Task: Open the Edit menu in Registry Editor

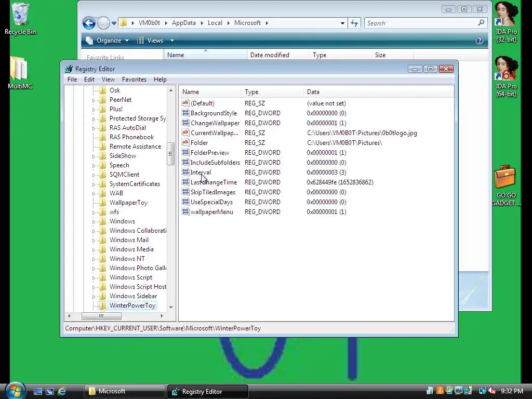Action: (x=89, y=79)
